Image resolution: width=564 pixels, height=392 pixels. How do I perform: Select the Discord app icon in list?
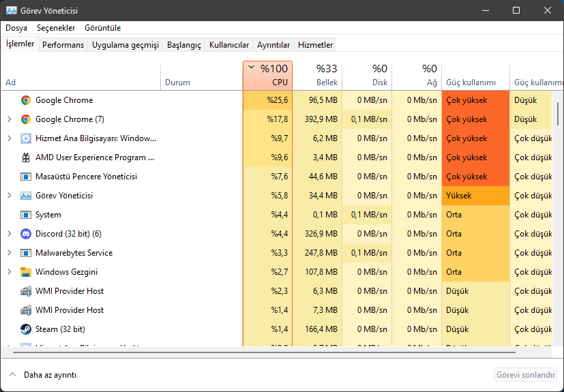[25, 234]
